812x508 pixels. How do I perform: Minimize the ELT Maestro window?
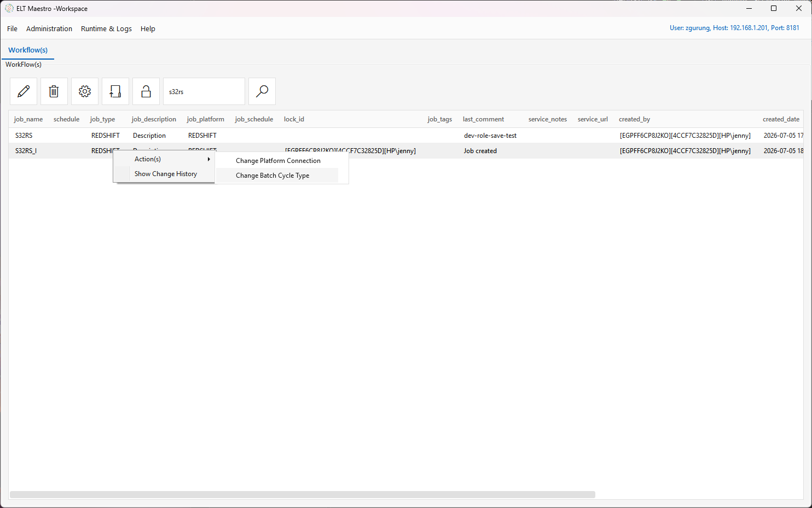click(x=749, y=8)
